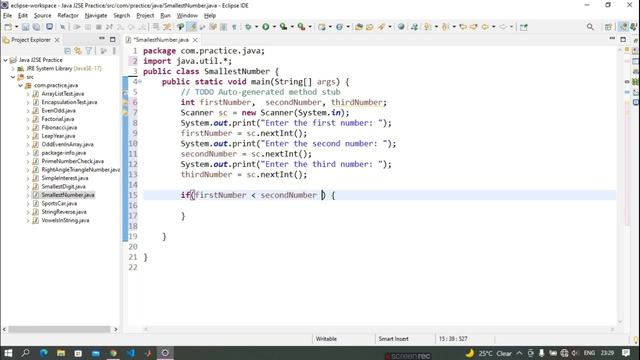Viewport: 640px width, 360px height.
Task: Click the Project Explorer horizontal scrollbar
Action: pos(59,329)
